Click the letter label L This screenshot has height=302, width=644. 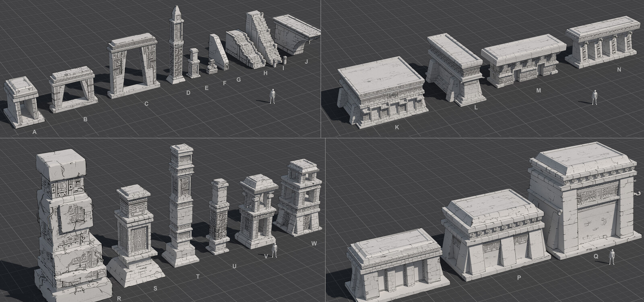coord(476,108)
